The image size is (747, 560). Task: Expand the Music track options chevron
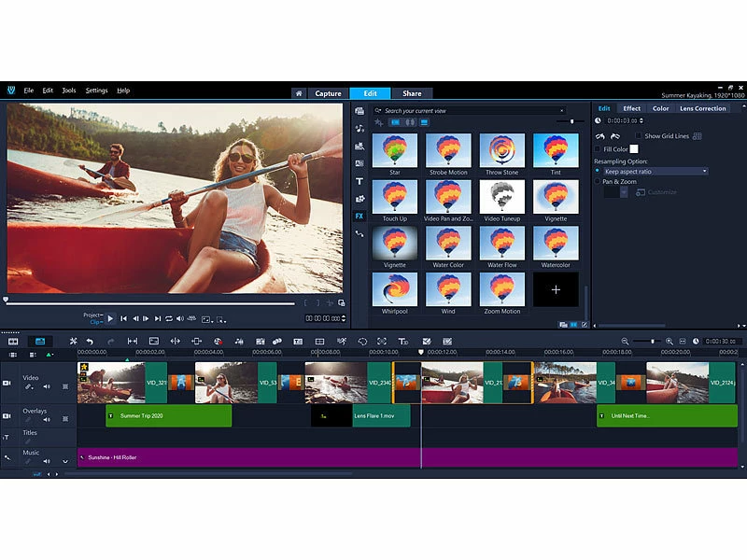(x=65, y=461)
